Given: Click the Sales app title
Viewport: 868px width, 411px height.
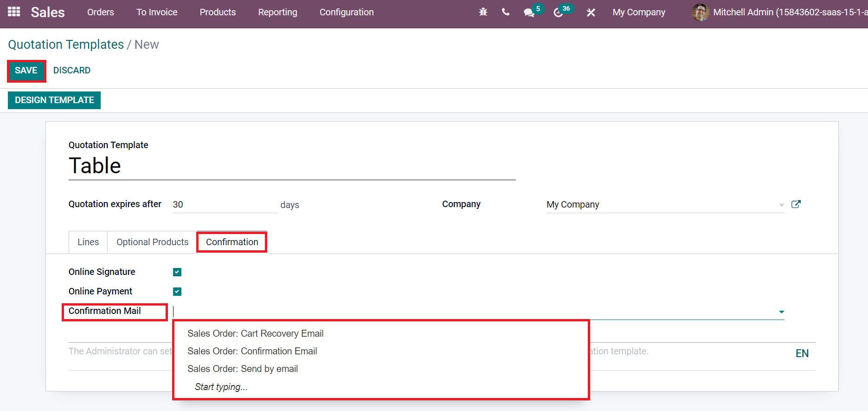Looking at the screenshot, I should [x=48, y=13].
